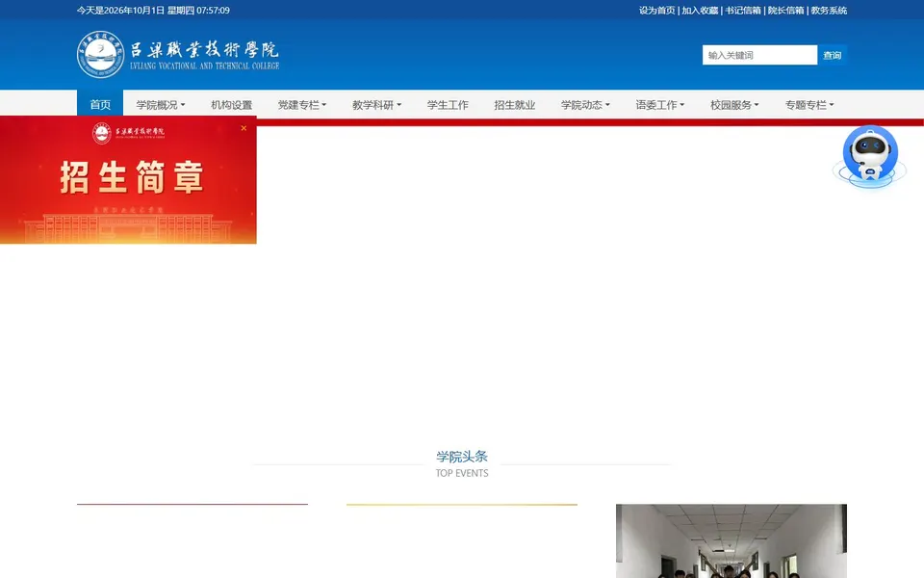Click the 输入关键词 search field
Viewport: 924px width, 578px height.
tap(759, 55)
